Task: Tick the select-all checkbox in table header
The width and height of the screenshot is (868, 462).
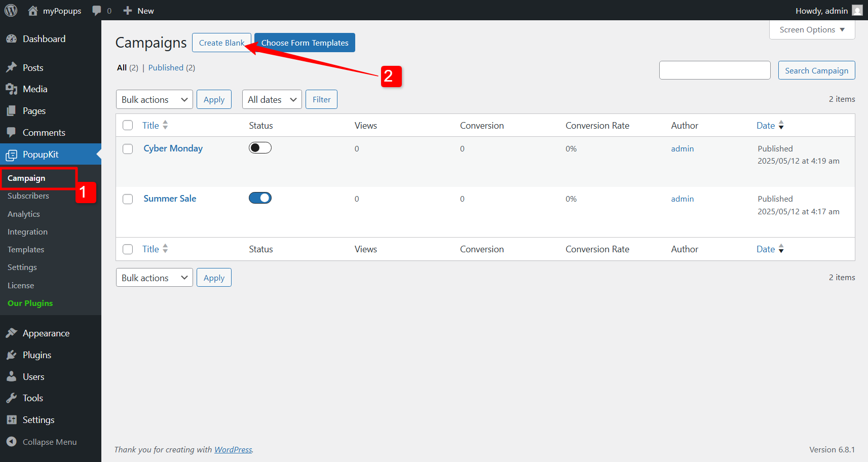Action: [128, 125]
